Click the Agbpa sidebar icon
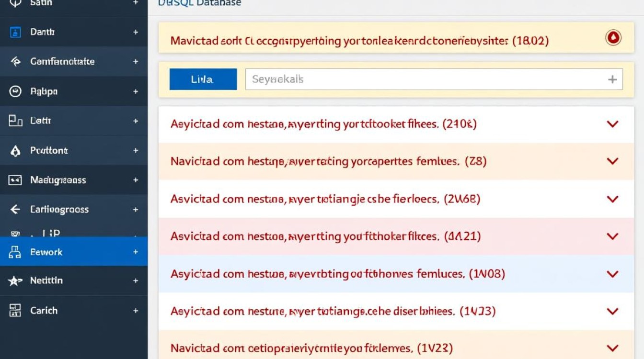 15,91
